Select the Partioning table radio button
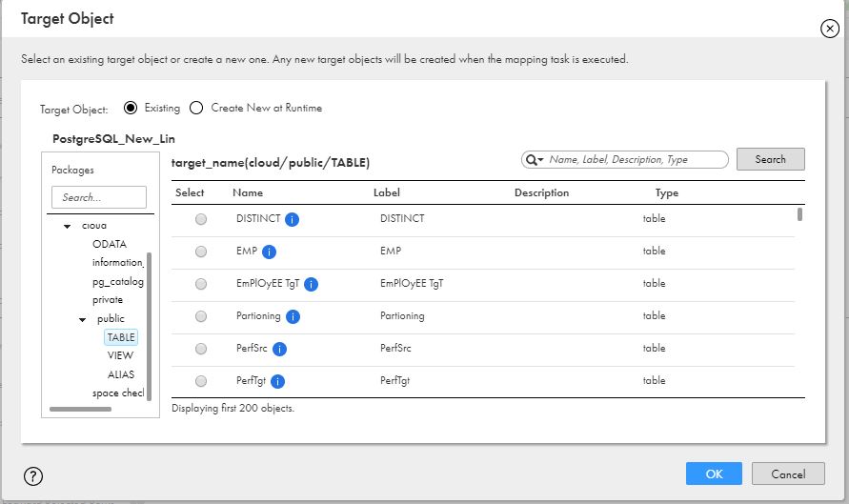The width and height of the screenshot is (849, 504). [x=201, y=316]
